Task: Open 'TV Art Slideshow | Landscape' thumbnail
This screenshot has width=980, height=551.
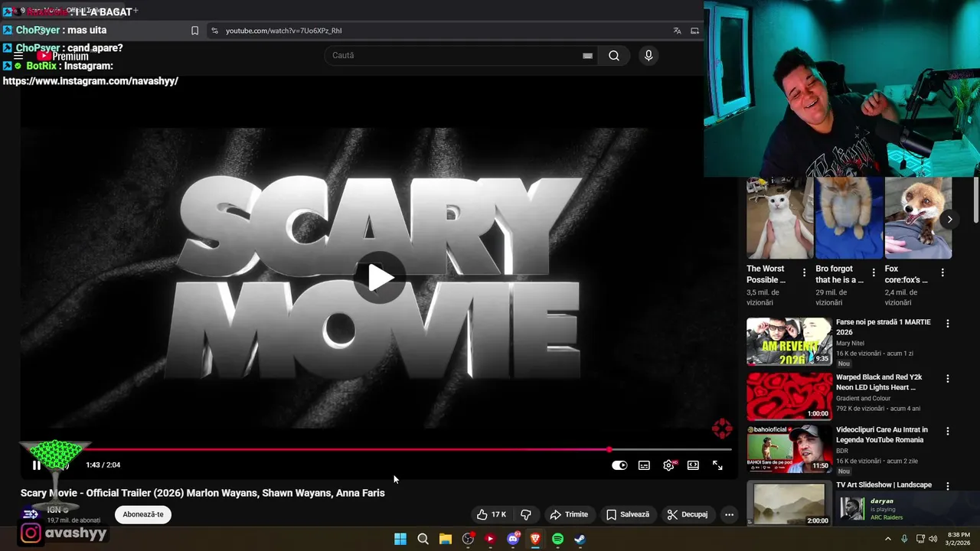Action: coord(789,503)
